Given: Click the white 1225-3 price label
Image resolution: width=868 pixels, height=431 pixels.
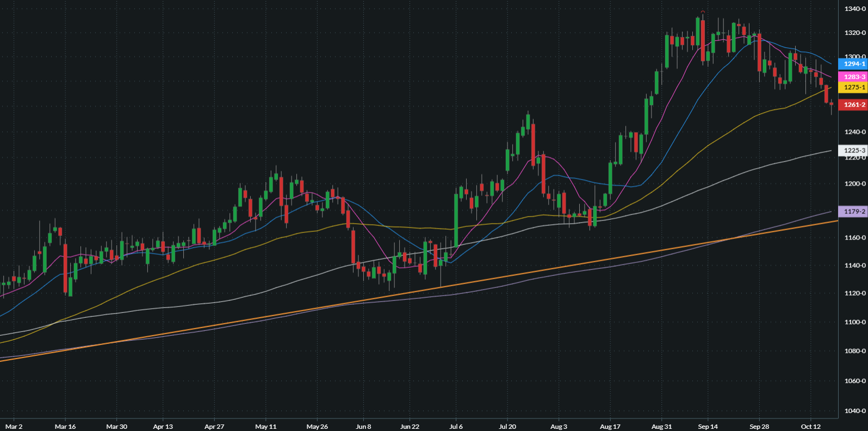Looking at the screenshot, I should coord(853,150).
